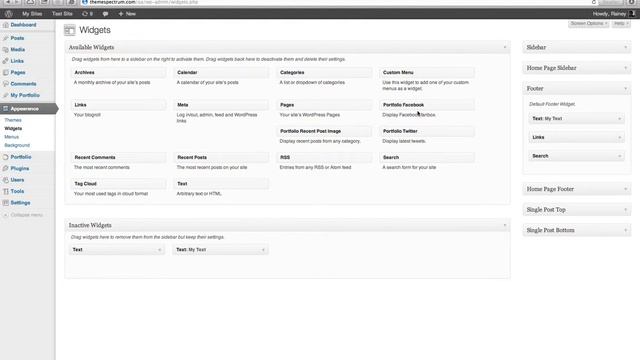Click the Dashboard home icon in sidebar

pyautogui.click(x=6, y=25)
